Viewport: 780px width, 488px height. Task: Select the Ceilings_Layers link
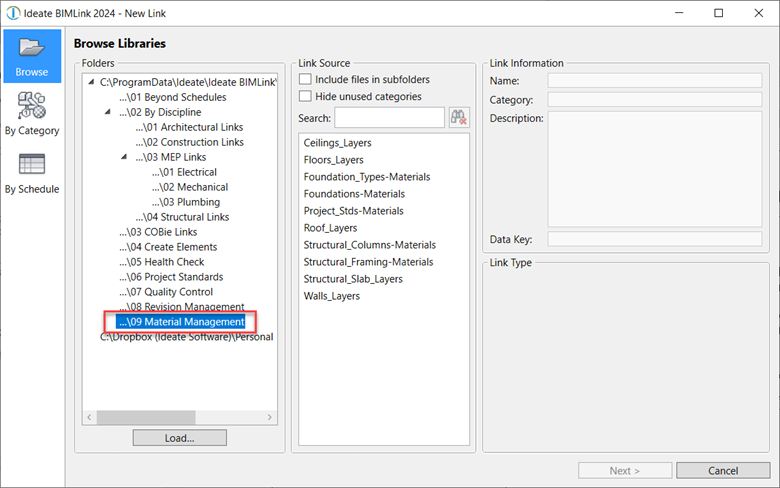pyautogui.click(x=337, y=143)
